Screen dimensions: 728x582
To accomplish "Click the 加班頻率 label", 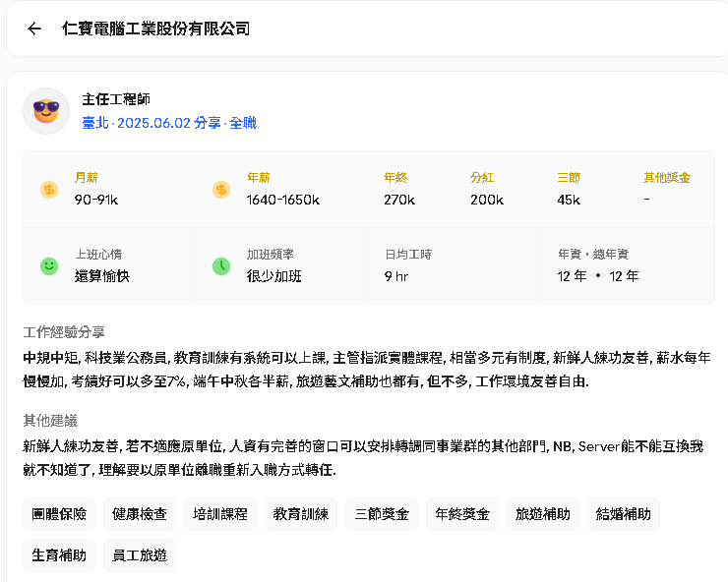I will coord(271,255).
